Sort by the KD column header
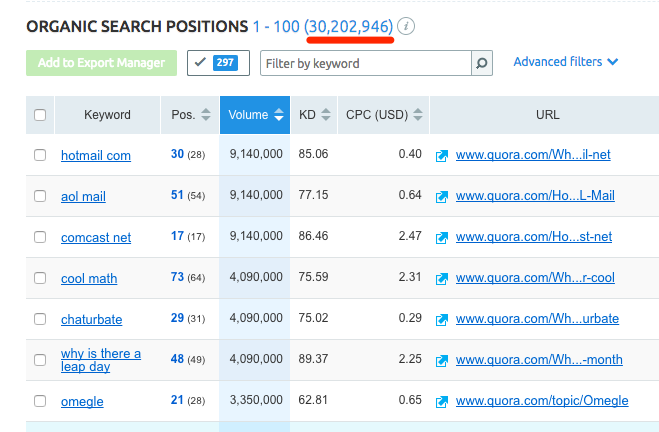This screenshot has height=432, width=659. (x=313, y=115)
